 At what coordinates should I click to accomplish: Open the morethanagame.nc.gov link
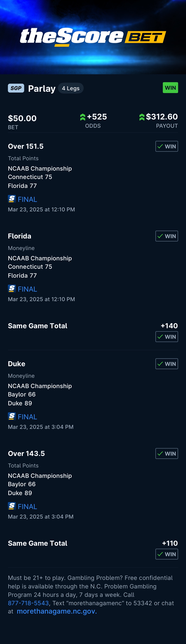click(57, 611)
